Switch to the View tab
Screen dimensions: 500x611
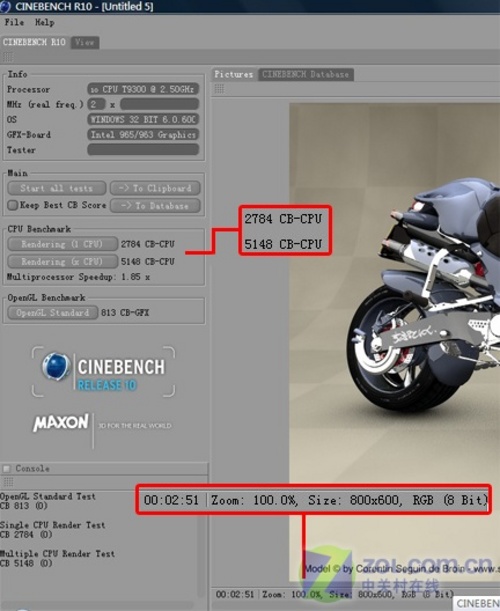point(85,42)
